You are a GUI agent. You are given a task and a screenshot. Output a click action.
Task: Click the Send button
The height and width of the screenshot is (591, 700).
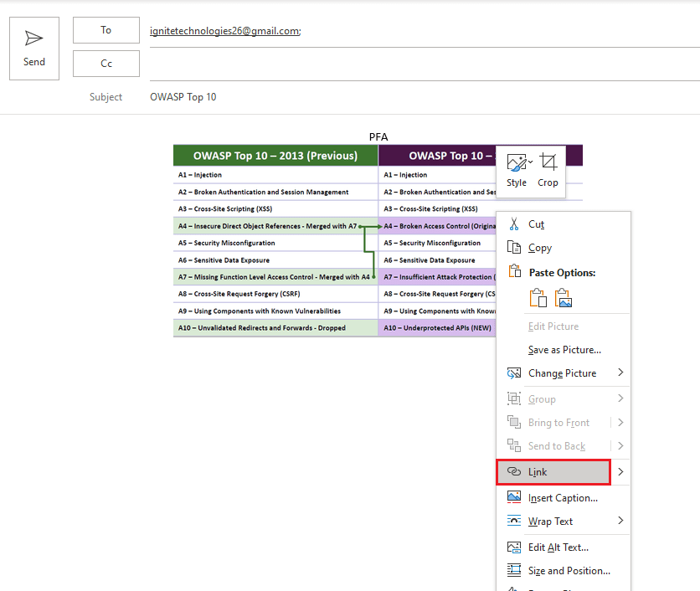coord(34,49)
